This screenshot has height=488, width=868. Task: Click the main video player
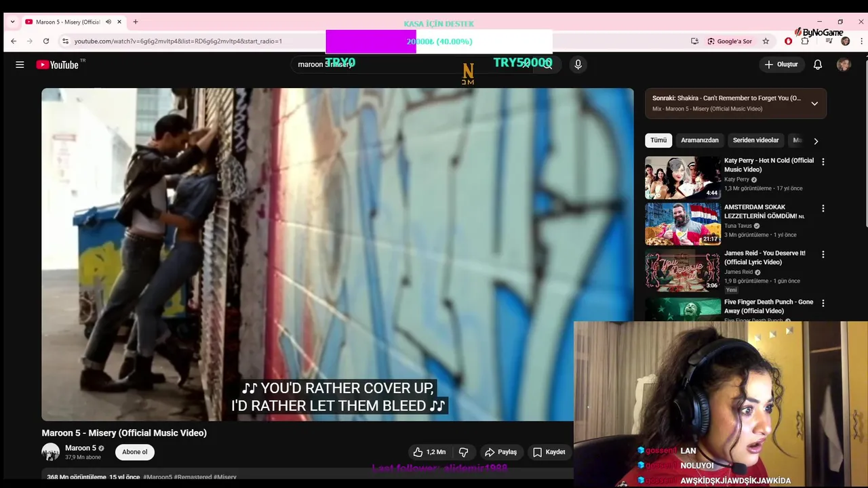338,254
